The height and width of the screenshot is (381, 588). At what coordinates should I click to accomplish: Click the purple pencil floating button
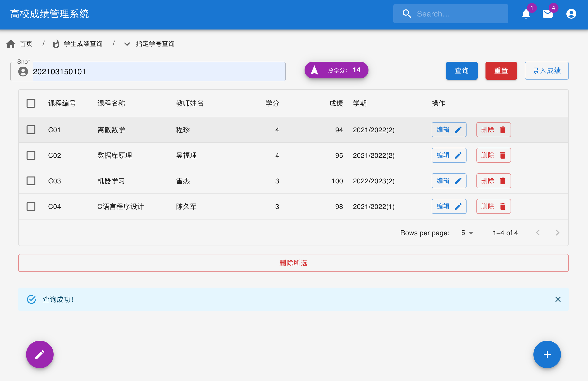click(x=40, y=354)
